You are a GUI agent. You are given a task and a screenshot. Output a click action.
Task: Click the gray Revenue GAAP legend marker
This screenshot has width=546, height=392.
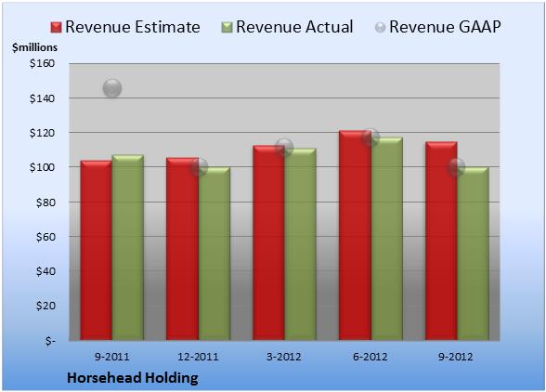pyautogui.click(x=380, y=27)
